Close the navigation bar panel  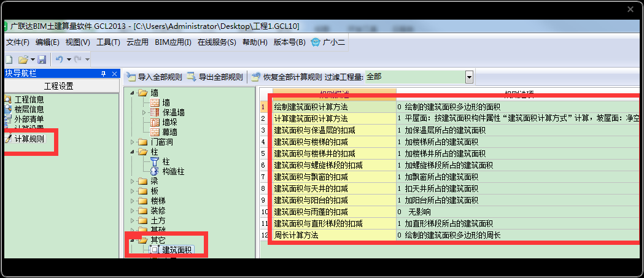pos(115,74)
